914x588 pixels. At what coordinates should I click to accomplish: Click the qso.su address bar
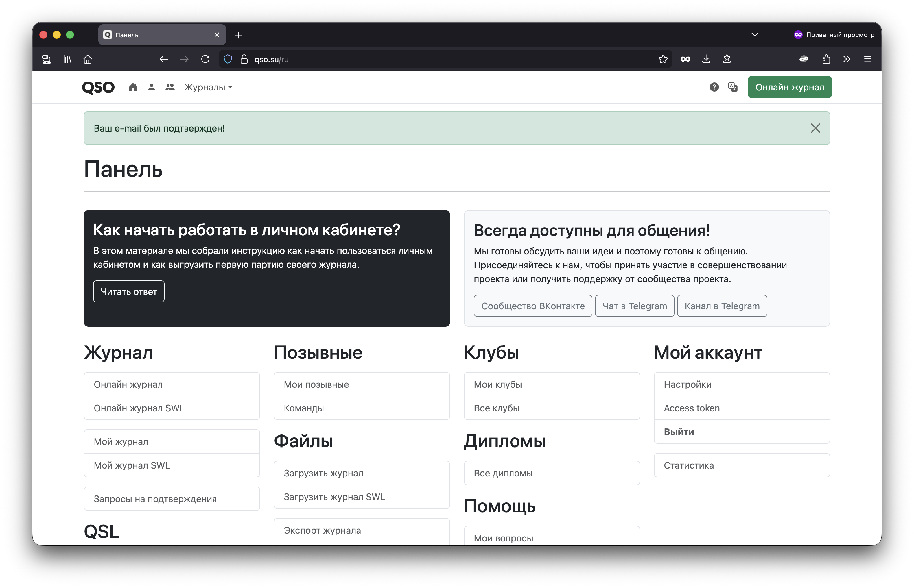click(420, 59)
